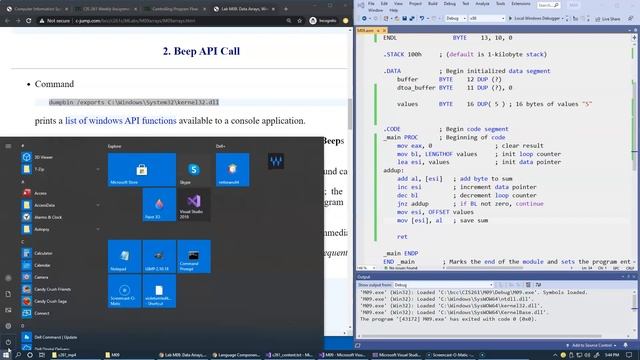Image resolution: width=640 pixels, height=360 pixels.
Task: Launch Skype from Start tiles
Action: (x=194, y=170)
